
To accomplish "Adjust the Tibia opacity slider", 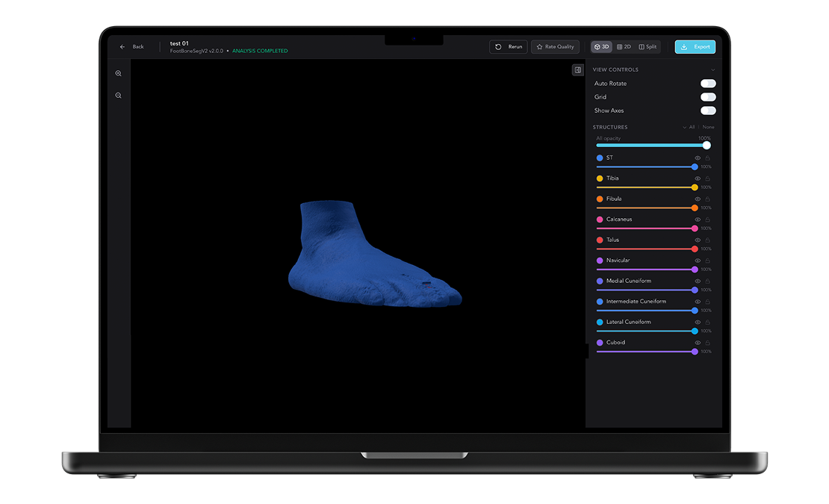I will (x=647, y=187).
